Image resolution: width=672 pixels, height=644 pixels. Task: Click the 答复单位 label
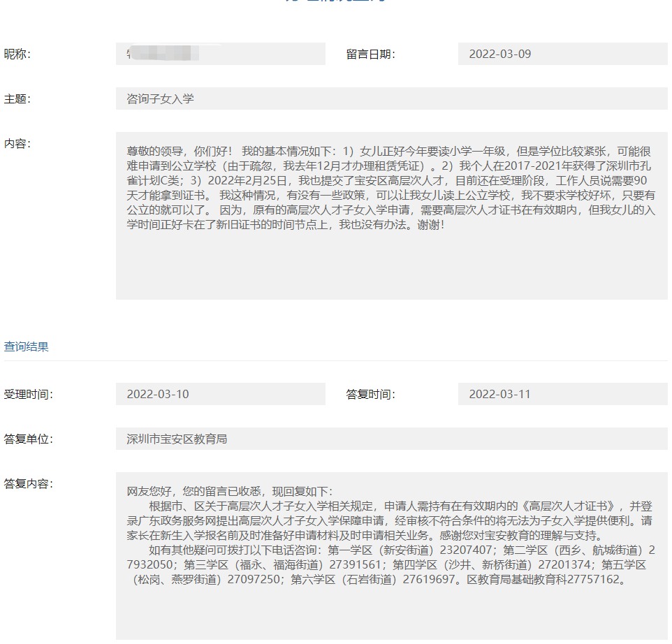pyautogui.click(x=28, y=439)
